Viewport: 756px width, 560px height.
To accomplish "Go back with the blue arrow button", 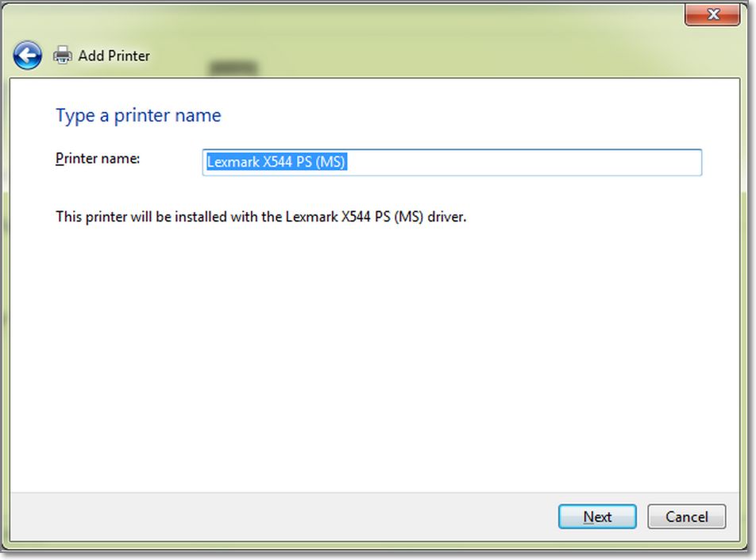I will click(28, 56).
